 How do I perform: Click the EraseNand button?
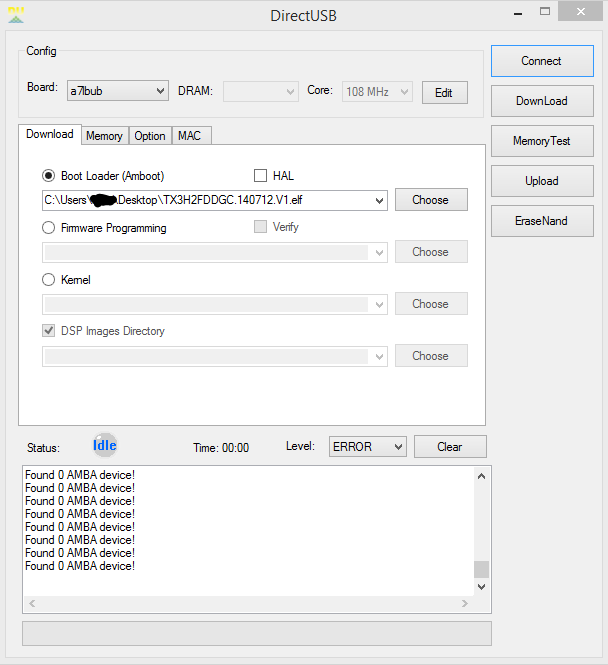pyautogui.click(x=541, y=221)
